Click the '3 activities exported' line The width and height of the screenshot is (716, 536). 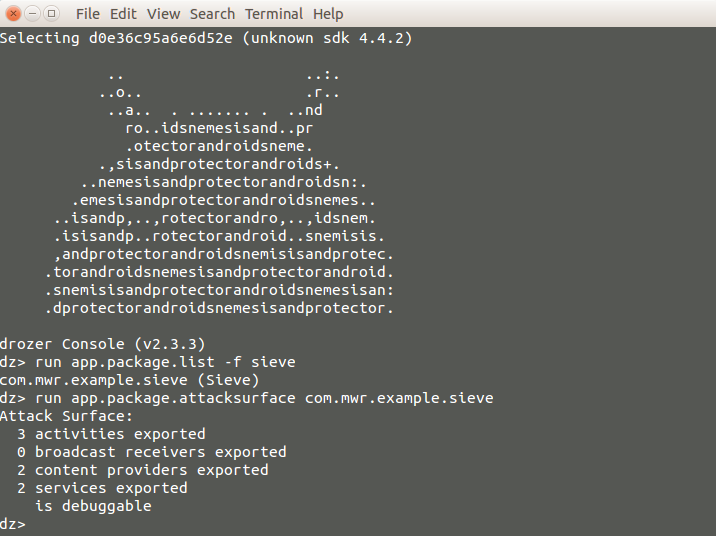click(111, 434)
